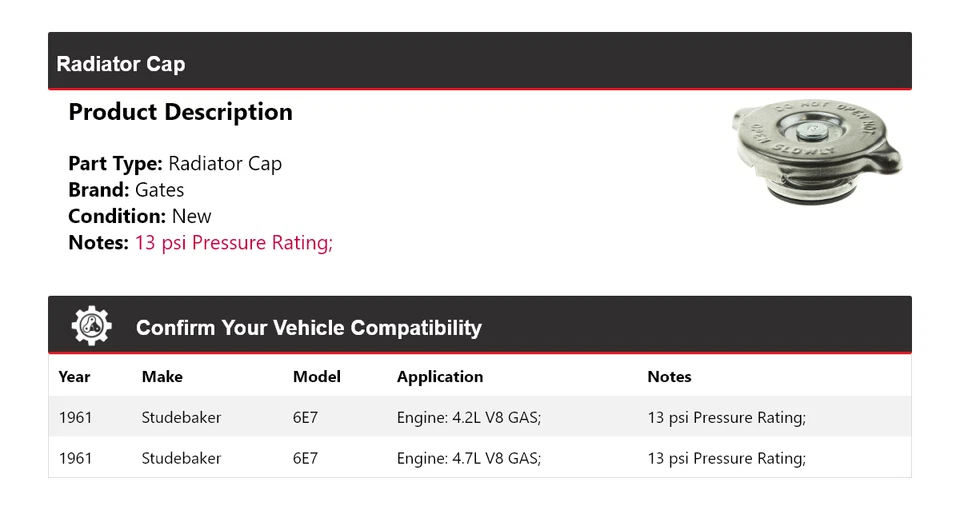This screenshot has width=960, height=510.
Task: Click the Product Description heading
Action: coord(180,112)
